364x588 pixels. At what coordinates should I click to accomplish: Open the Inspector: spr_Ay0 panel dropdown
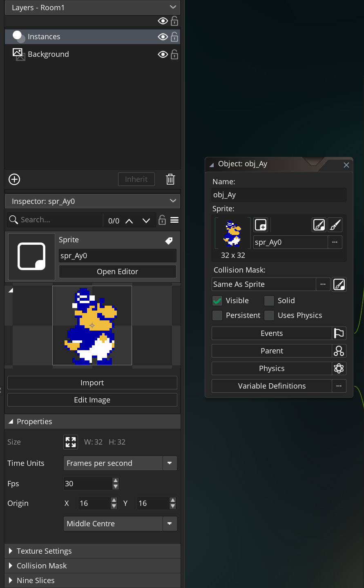pyautogui.click(x=173, y=201)
